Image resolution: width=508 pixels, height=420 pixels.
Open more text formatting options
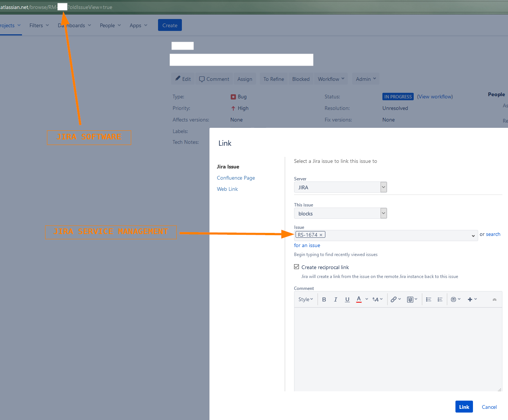click(x=377, y=299)
